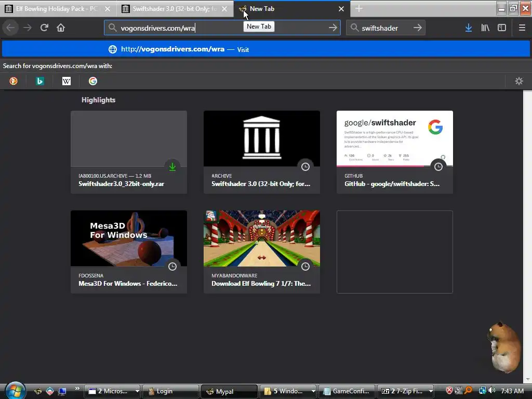Image resolution: width=532 pixels, height=399 pixels.
Task: Click the globe icon in the URL suggestion
Action: tap(113, 49)
